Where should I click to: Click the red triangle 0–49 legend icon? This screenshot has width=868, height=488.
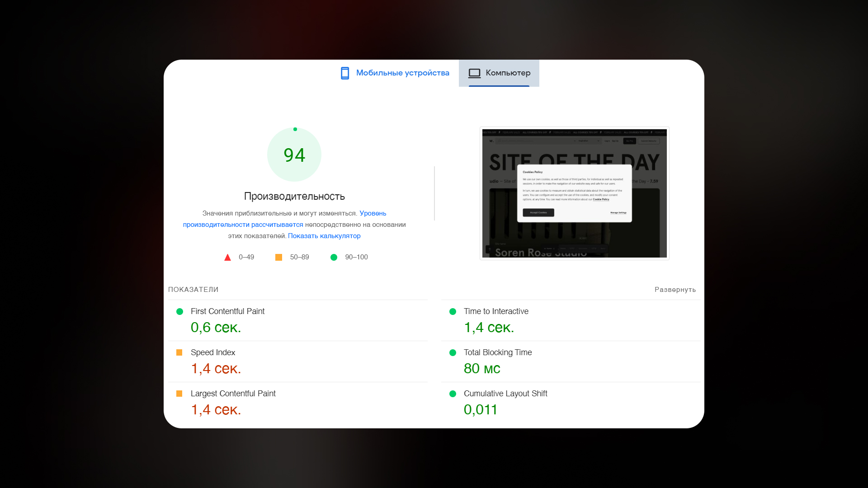pyautogui.click(x=227, y=258)
